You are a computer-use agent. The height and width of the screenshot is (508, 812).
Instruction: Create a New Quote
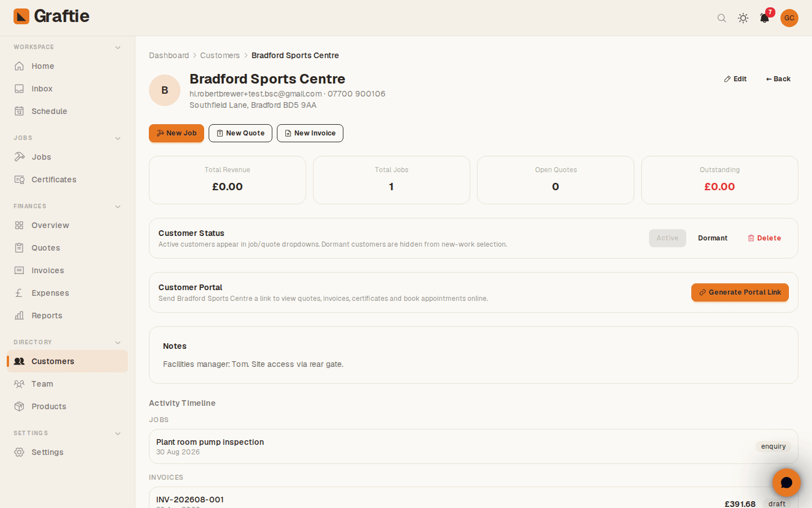(x=240, y=133)
